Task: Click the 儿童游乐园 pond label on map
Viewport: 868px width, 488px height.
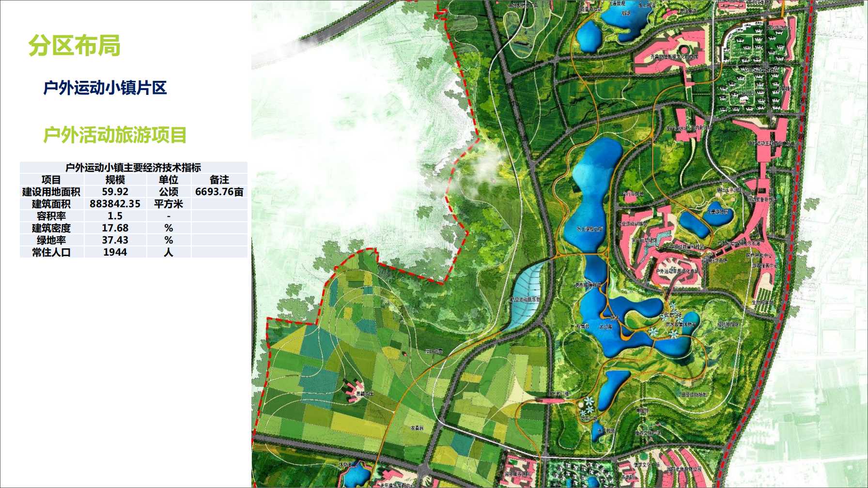Action: [717, 212]
